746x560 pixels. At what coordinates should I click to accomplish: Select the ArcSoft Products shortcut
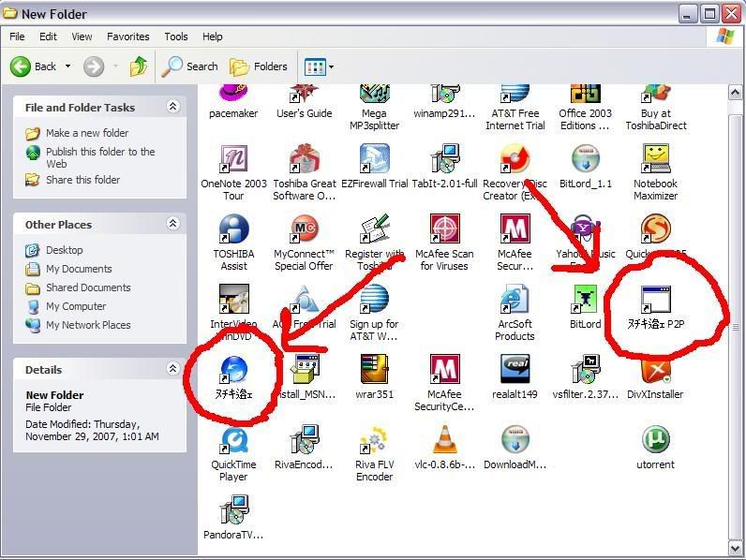pos(515,299)
